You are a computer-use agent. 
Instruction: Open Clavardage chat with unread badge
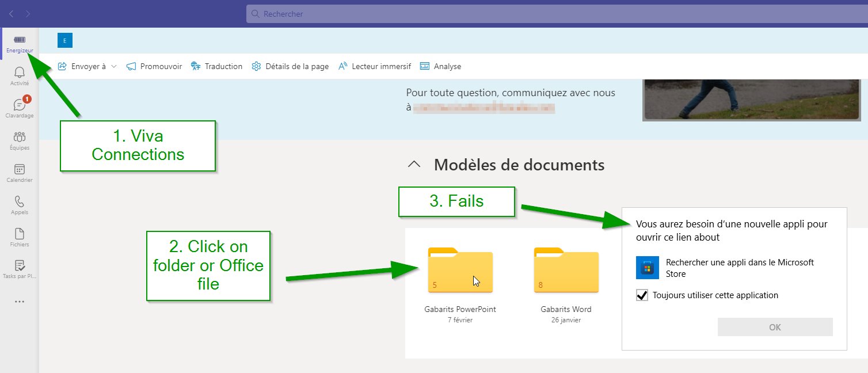coord(20,108)
